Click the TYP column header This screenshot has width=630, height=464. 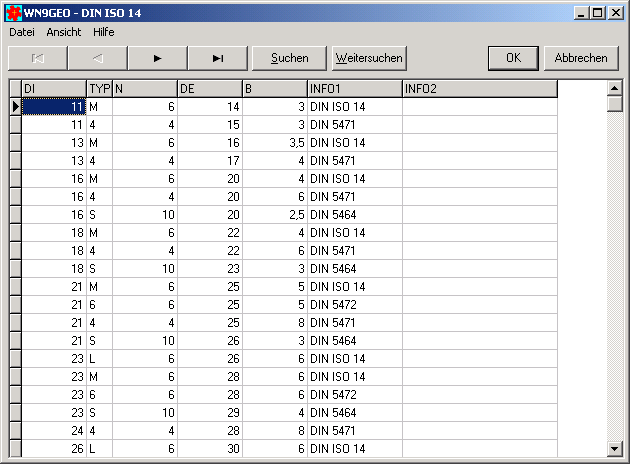[x=99, y=89]
